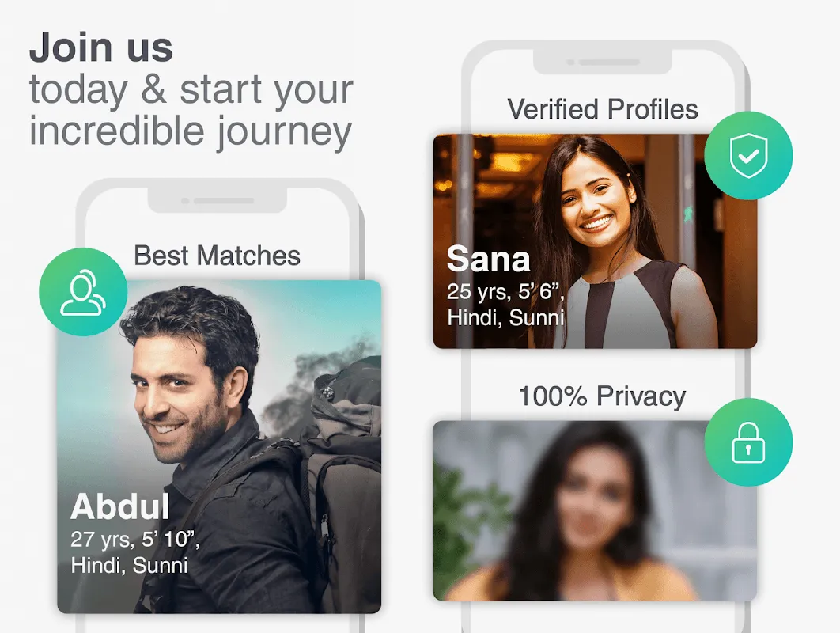Click Hindi, Sunni text under Sana
The width and height of the screenshot is (840, 633).
pyautogui.click(x=505, y=318)
